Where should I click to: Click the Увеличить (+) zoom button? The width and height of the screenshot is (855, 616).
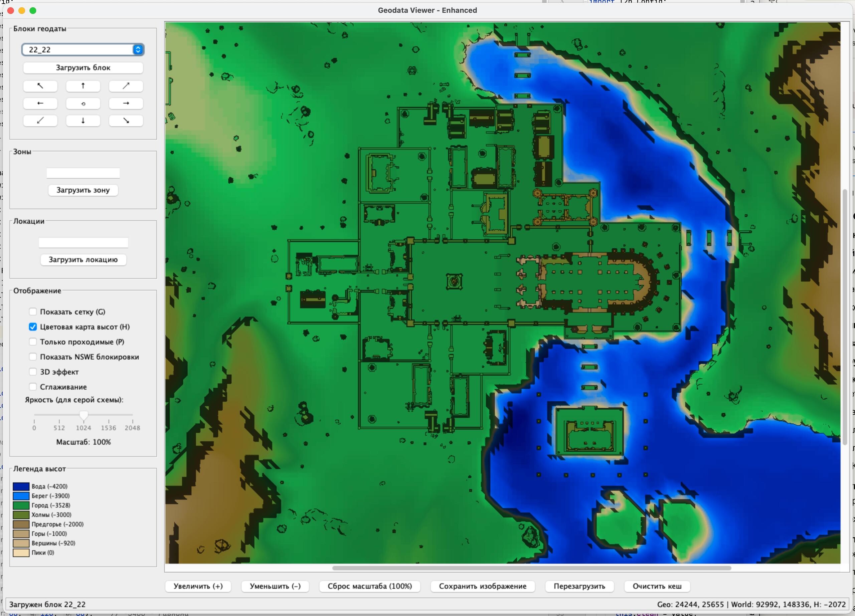(198, 586)
